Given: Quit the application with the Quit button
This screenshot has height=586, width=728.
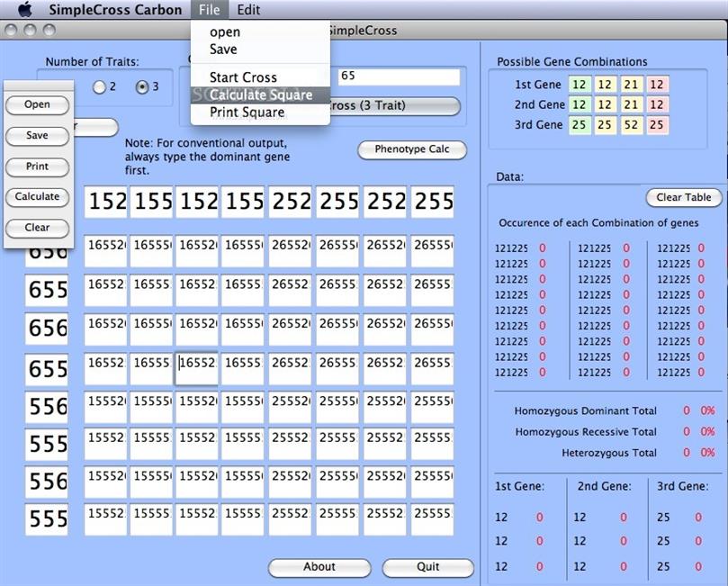Looking at the screenshot, I should pyautogui.click(x=427, y=567).
